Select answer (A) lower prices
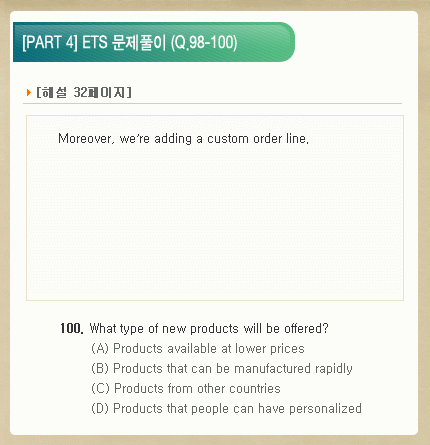The width and height of the screenshot is (430, 445). coord(198,348)
